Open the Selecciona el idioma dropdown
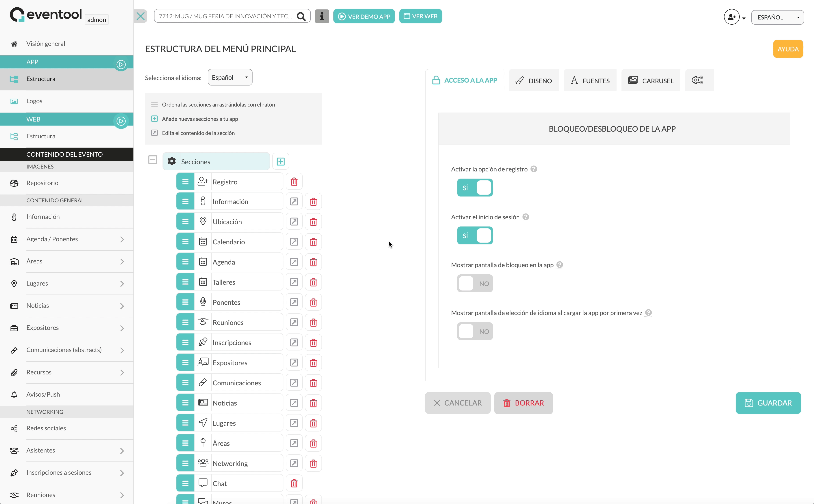The height and width of the screenshot is (504, 814). coord(230,77)
